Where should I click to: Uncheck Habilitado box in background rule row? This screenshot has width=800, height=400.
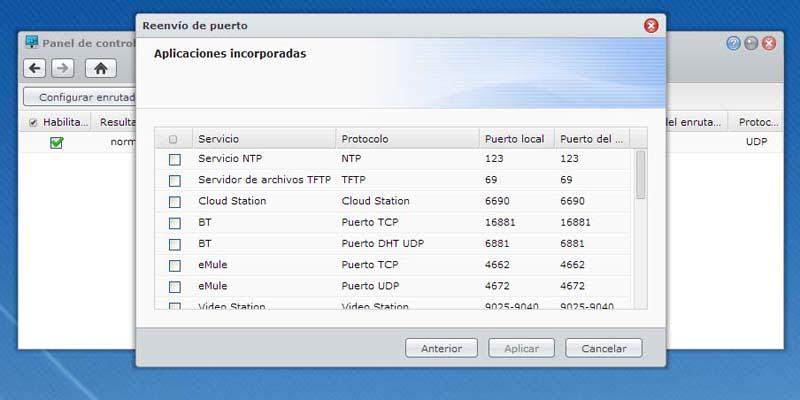pyautogui.click(x=56, y=143)
